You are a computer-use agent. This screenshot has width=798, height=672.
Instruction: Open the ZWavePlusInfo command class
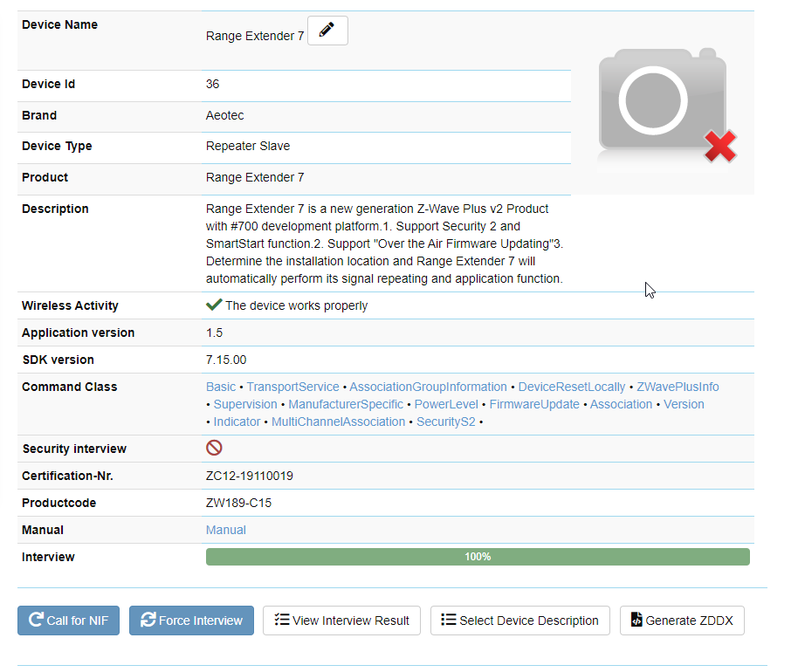(678, 387)
